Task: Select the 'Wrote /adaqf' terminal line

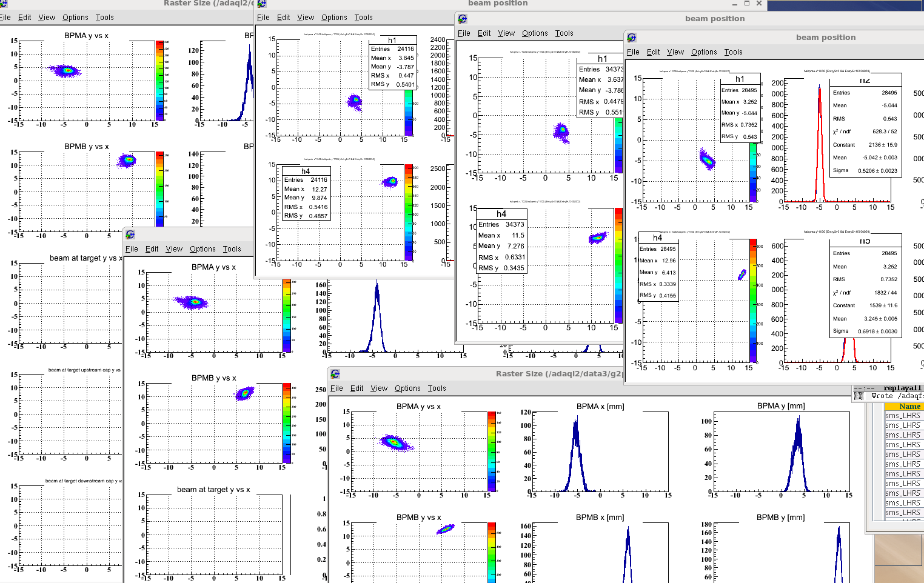Action: 896,396
